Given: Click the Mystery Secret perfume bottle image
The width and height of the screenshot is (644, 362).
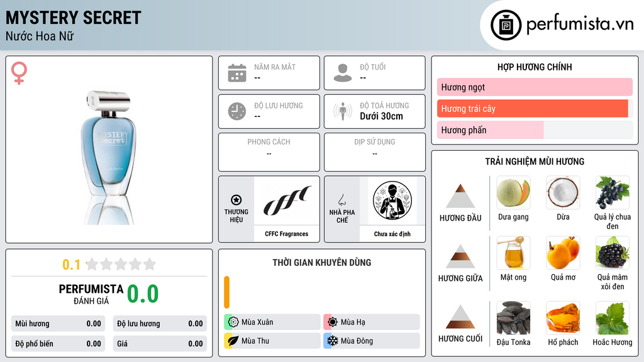Looking at the screenshot, I should [109, 157].
